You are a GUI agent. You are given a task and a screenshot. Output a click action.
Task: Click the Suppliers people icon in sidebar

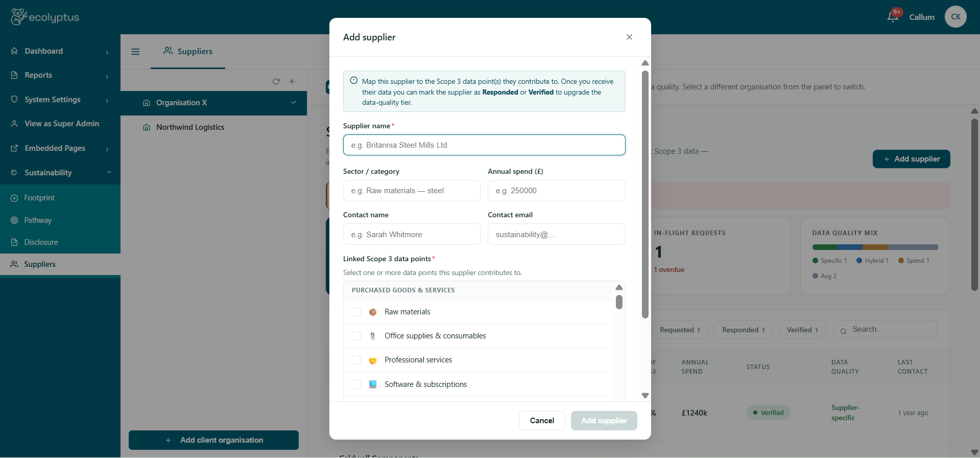click(x=14, y=264)
